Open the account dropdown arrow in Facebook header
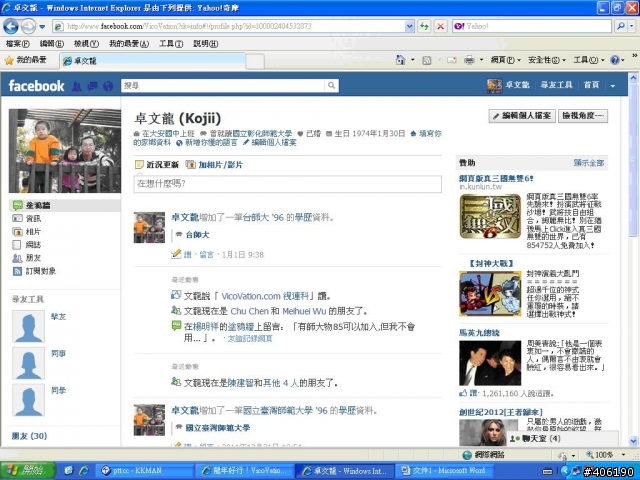 pyautogui.click(x=613, y=86)
